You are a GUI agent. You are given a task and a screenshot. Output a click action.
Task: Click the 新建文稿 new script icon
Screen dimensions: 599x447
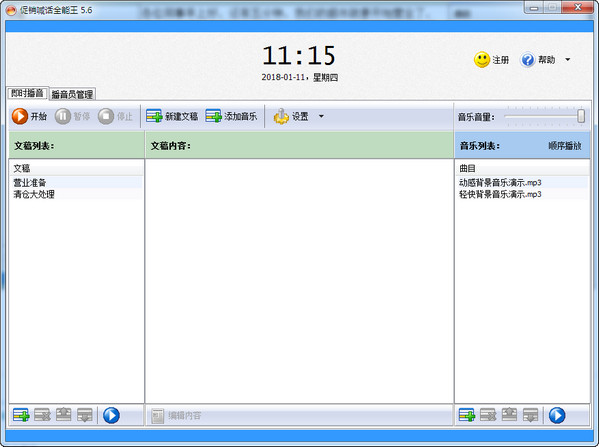[x=154, y=116]
